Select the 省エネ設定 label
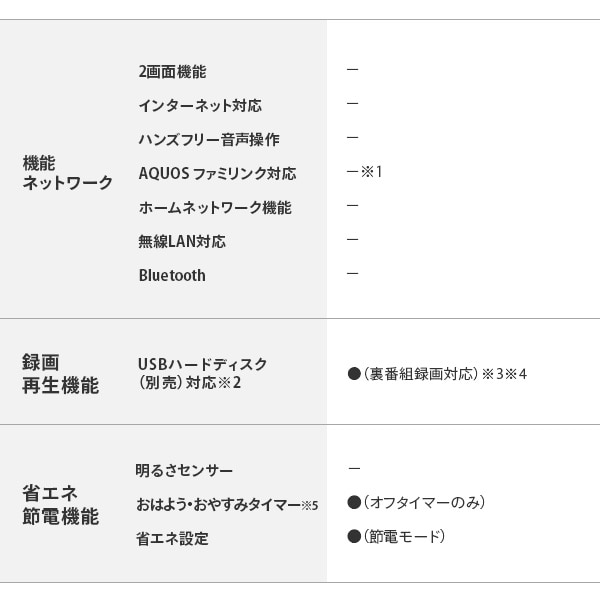Image resolution: width=600 pixels, height=600 pixels. pyautogui.click(x=172, y=539)
